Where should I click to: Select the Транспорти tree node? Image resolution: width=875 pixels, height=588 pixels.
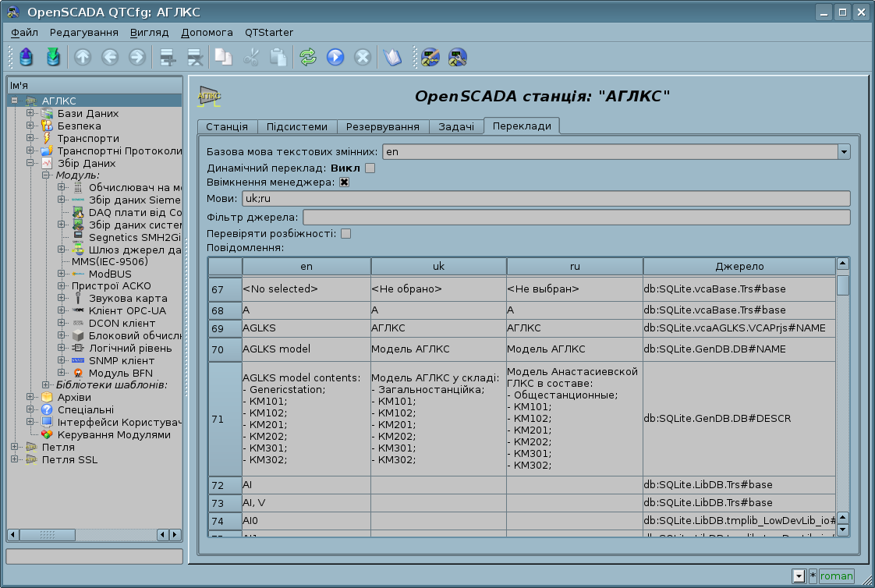[x=88, y=138]
